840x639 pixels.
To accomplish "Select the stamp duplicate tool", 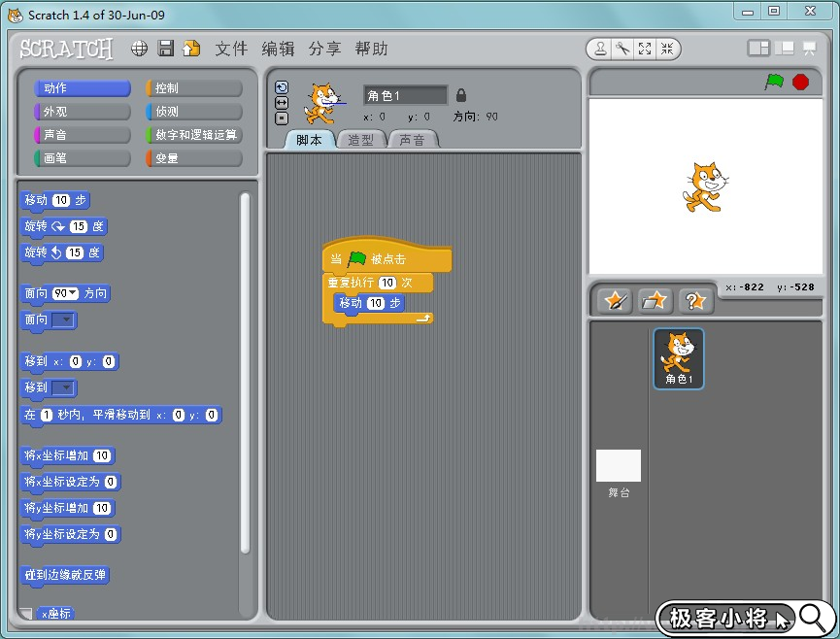I will [602, 49].
